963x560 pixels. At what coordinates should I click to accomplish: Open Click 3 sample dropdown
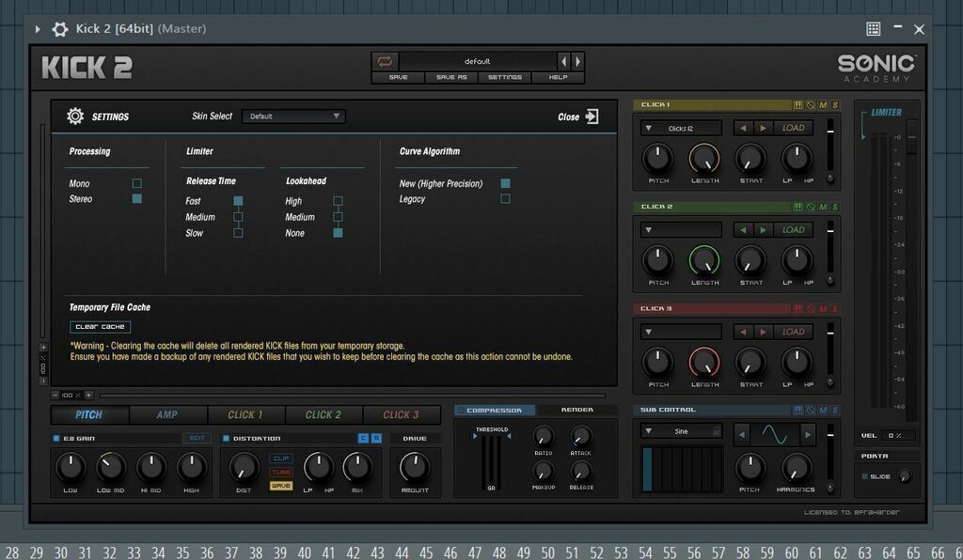click(681, 332)
